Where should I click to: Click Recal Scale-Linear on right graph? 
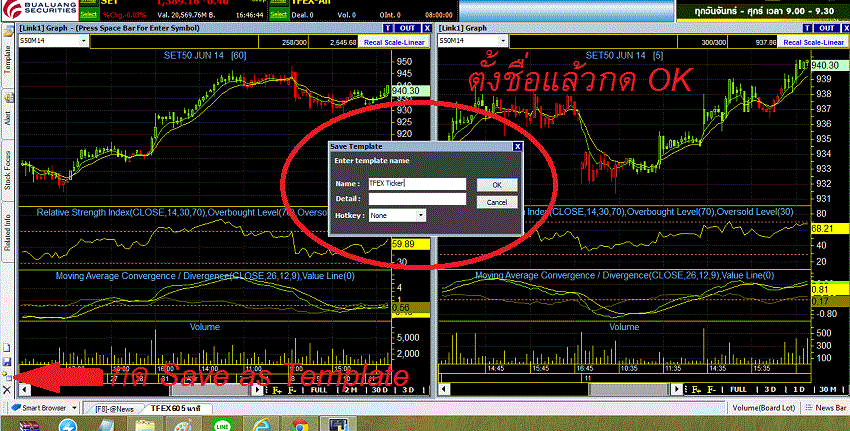[x=814, y=42]
